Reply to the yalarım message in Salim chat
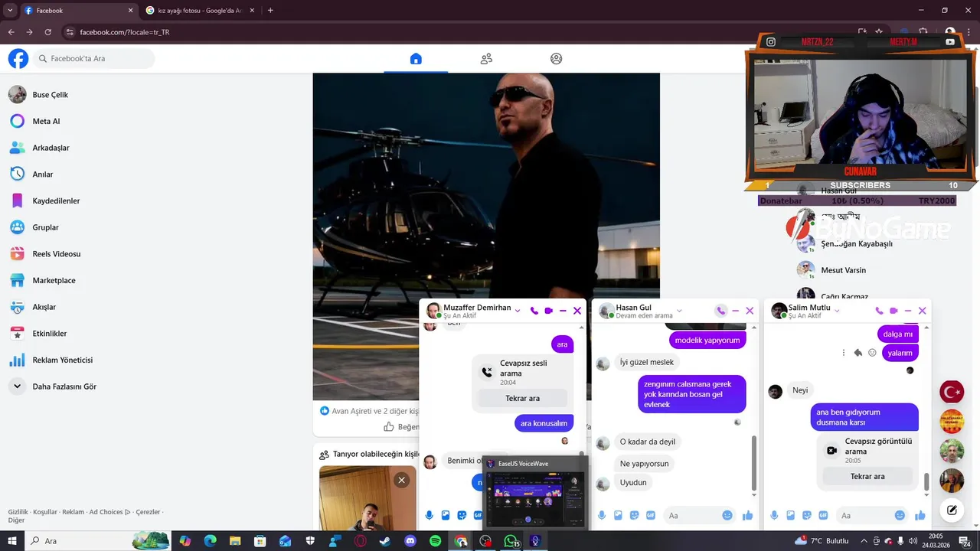Image resolution: width=980 pixels, height=551 pixels. click(858, 353)
